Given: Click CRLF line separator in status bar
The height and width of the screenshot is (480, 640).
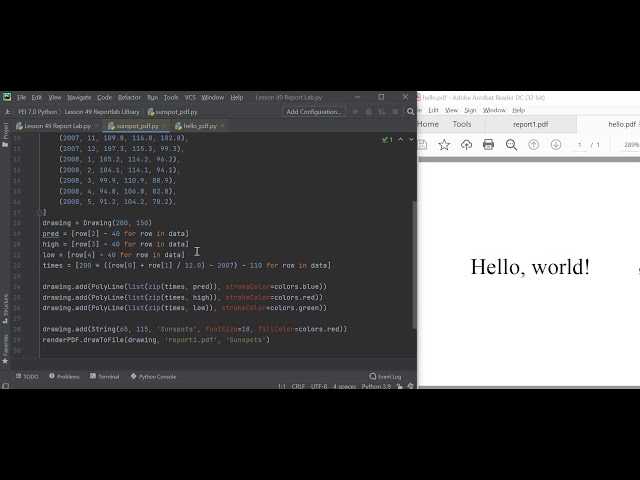Looking at the screenshot, I should tap(298, 386).
